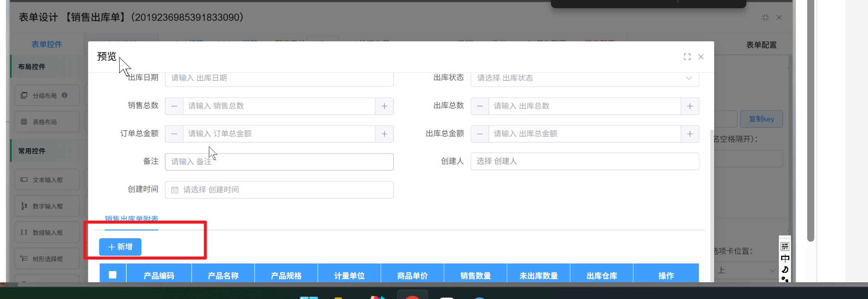Click the 产品编码 column header
This screenshot has width=868, height=299.
coord(159,276)
